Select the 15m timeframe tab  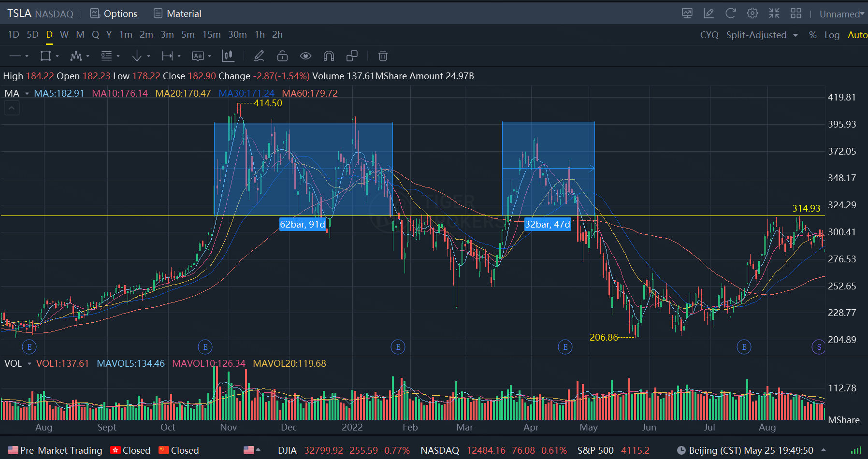click(x=211, y=35)
